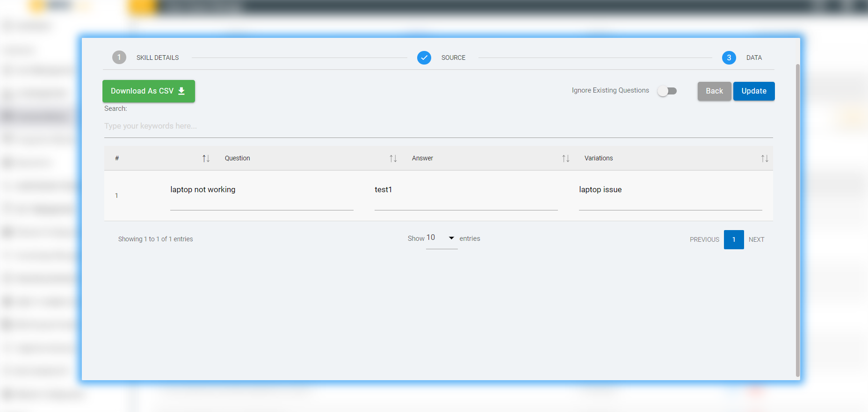Focus the search keywords input field

438,126
